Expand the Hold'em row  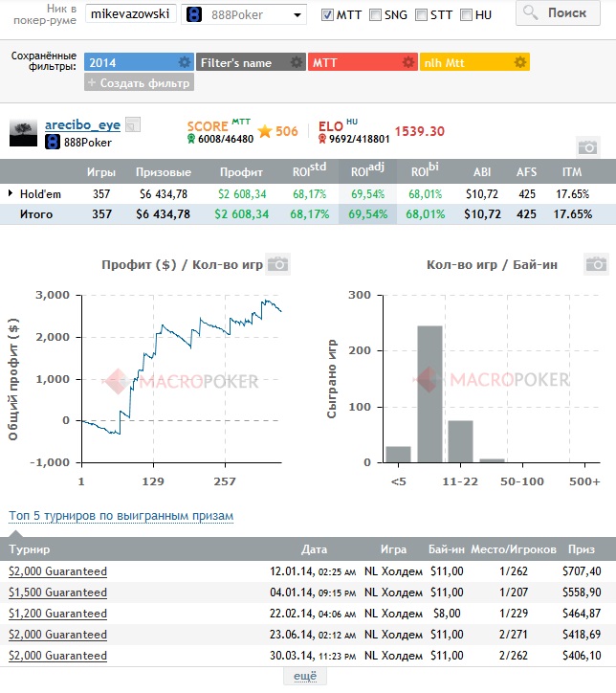pos(11,194)
